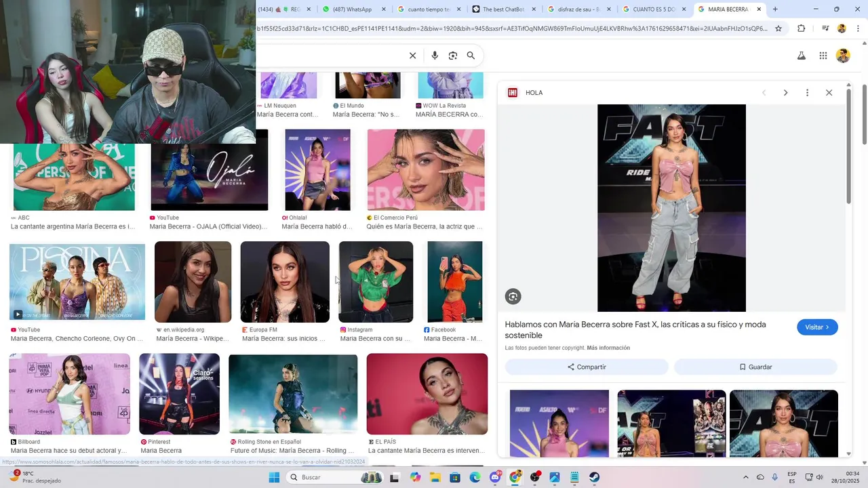The image size is (868, 488).
Task: Click the taskbar Buscar search box
Action: click(x=335, y=477)
